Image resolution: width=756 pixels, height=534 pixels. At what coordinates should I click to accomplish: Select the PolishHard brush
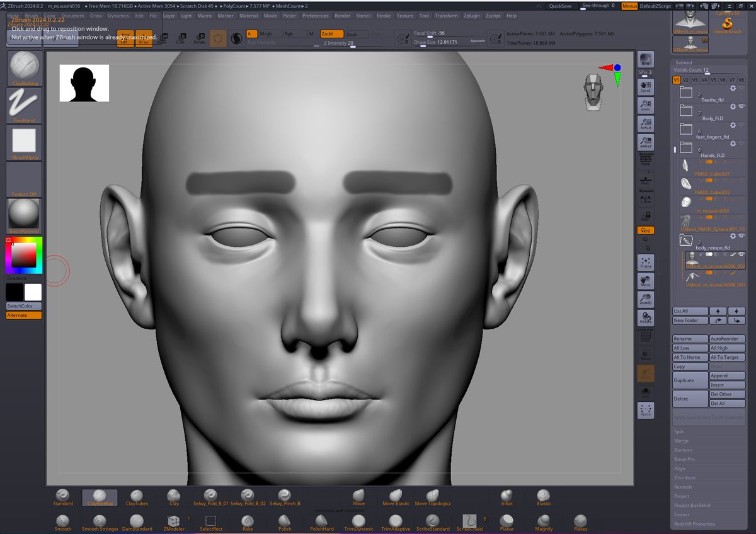tap(321, 523)
